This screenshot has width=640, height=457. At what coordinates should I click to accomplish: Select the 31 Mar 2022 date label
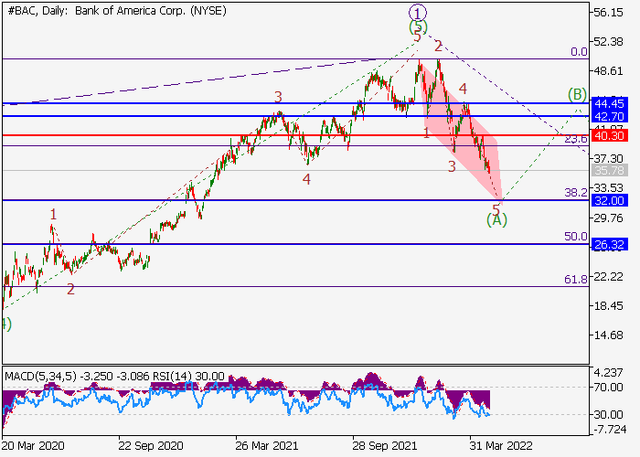click(x=501, y=446)
